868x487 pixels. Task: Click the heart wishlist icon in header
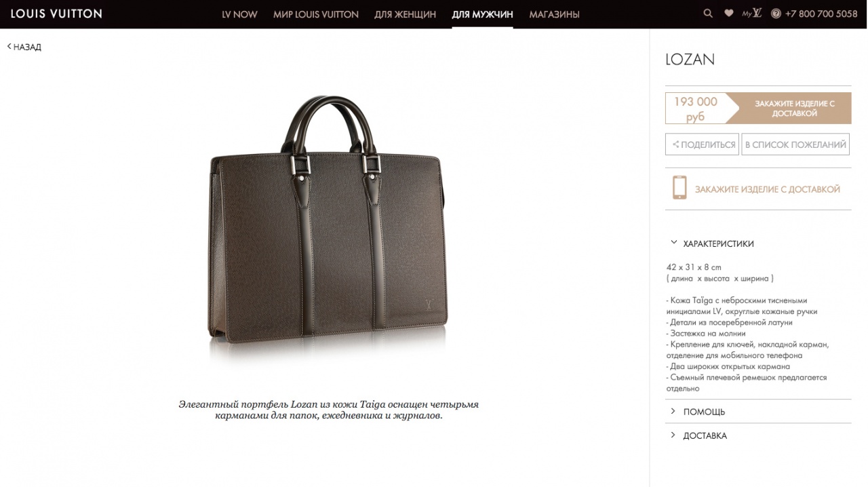tap(728, 13)
